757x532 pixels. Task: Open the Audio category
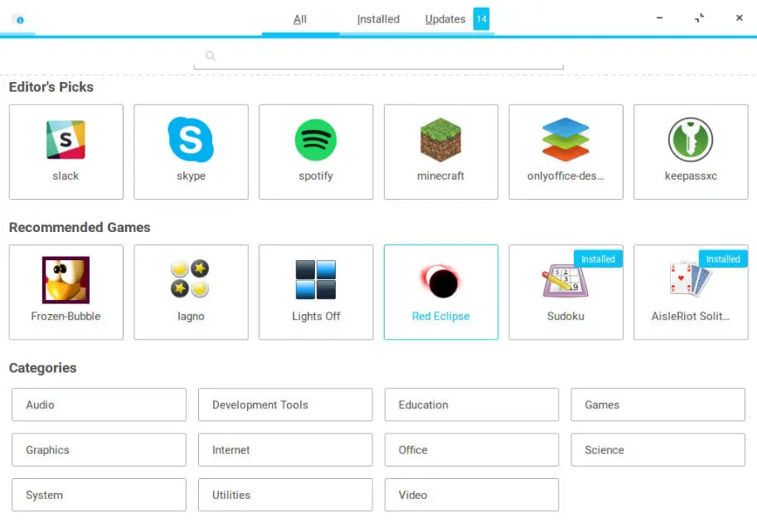pos(99,404)
